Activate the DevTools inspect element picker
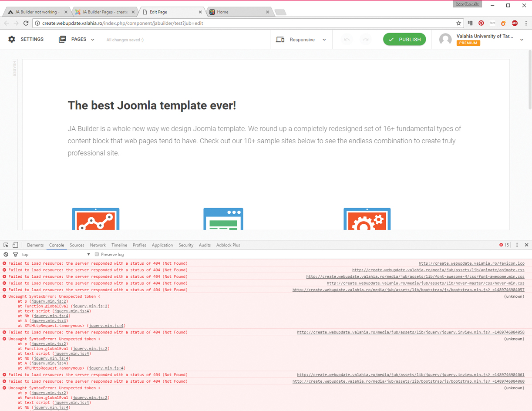The height and width of the screenshot is (411, 532). click(x=6, y=245)
